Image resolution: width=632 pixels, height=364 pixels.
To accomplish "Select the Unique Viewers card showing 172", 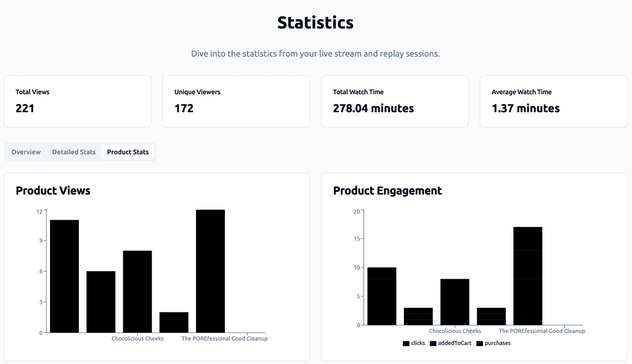I will tap(236, 101).
